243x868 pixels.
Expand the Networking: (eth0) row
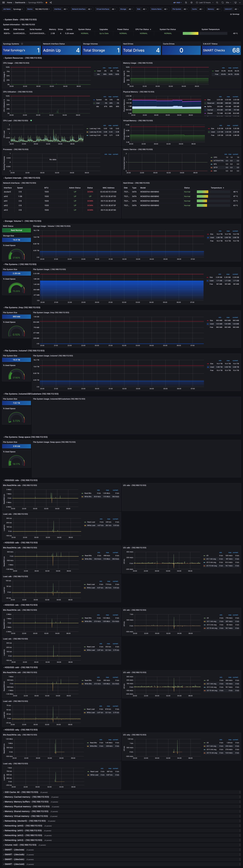click(23, 826)
